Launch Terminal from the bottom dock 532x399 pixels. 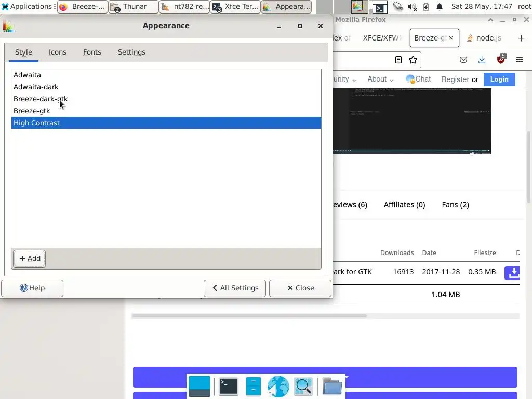(229, 387)
